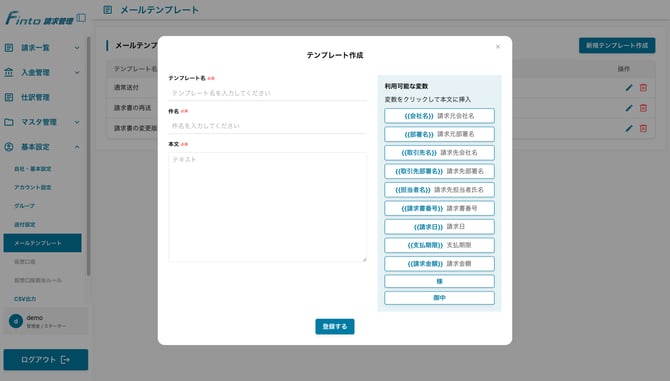Viewport: 670px width, 381px height.
Task: Edit the 請求書の変更 template pencil icon
Action: tap(629, 128)
